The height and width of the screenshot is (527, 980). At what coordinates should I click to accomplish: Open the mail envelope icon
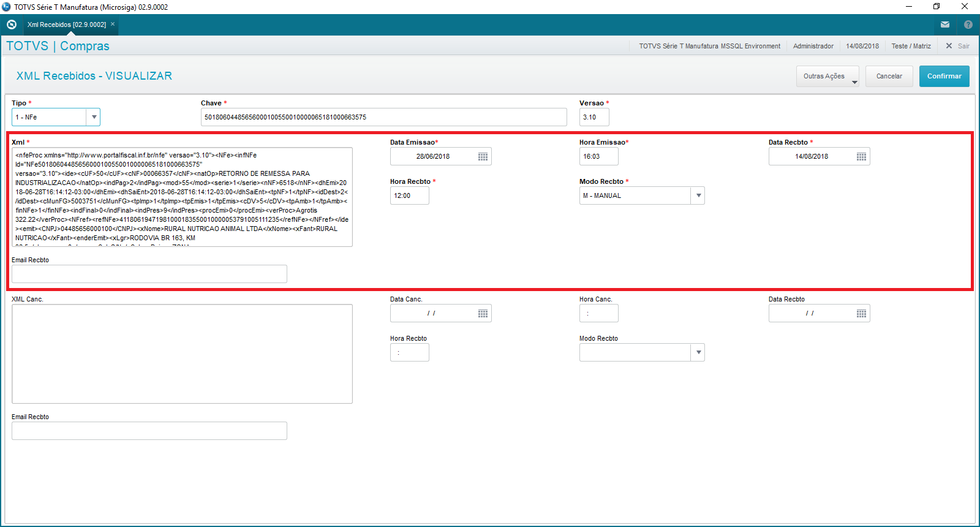click(945, 25)
